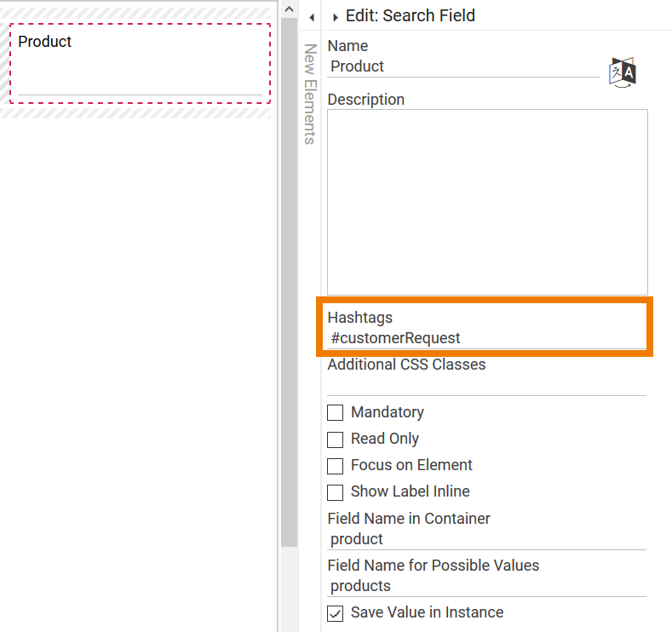Expand the Edit: Search Field triangle
672x632 pixels.
(x=336, y=17)
